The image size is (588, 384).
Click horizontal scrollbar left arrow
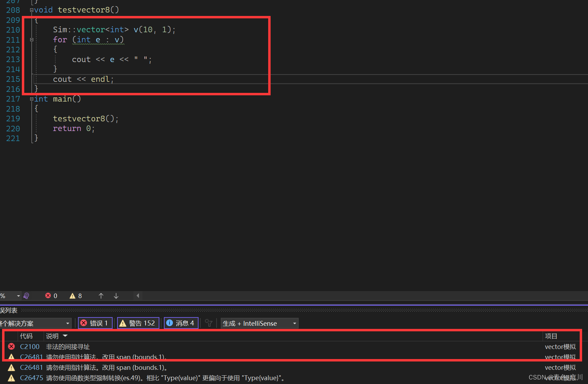pyautogui.click(x=138, y=296)
